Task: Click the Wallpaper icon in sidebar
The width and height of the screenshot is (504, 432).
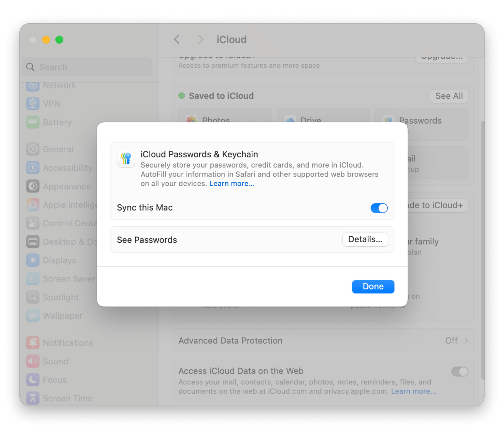Action: coord(33,315)
